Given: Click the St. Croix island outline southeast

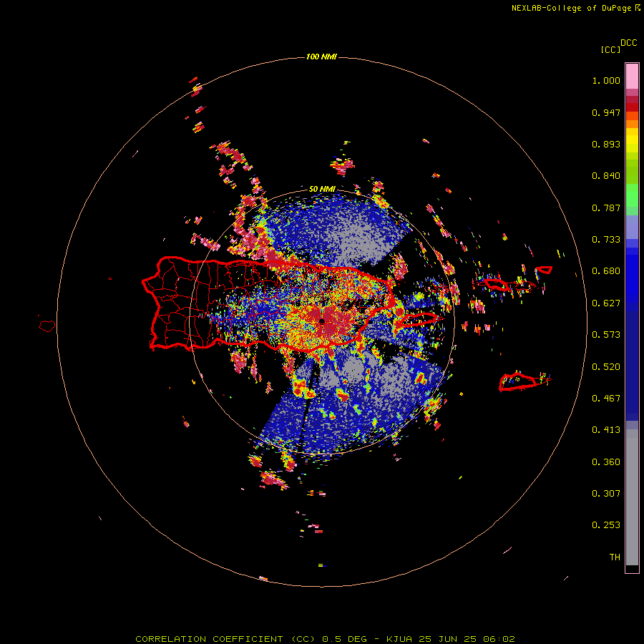Looking at the screenshot, I should click(525, 381).
